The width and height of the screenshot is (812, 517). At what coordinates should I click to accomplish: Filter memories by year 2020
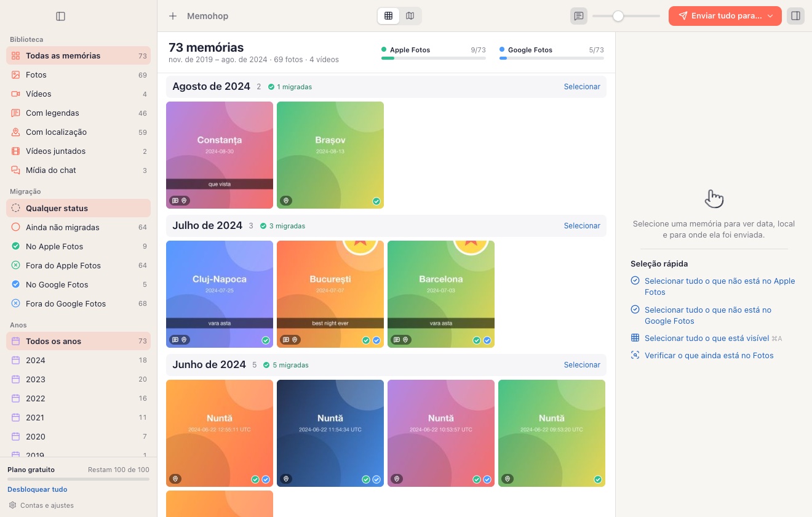pos(78,436)
